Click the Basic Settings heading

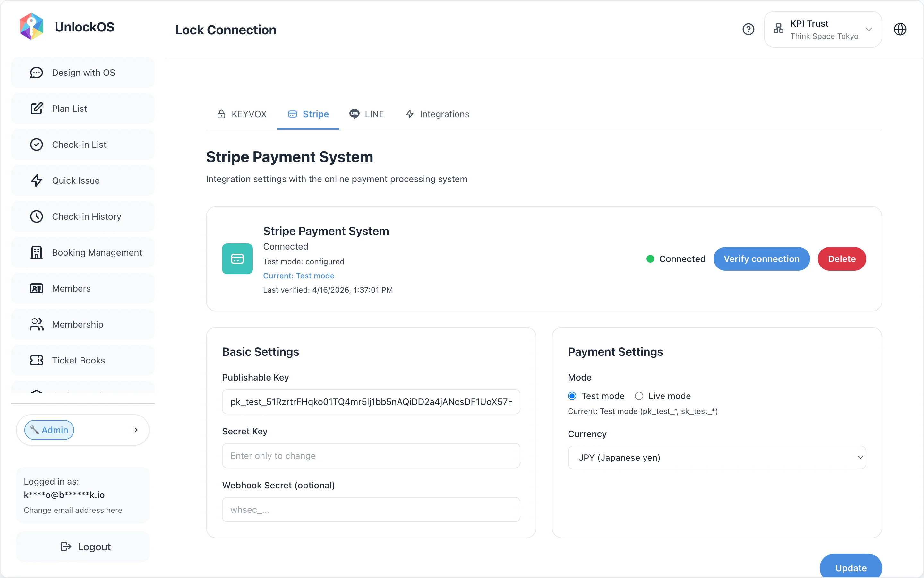tap(261, 352)
